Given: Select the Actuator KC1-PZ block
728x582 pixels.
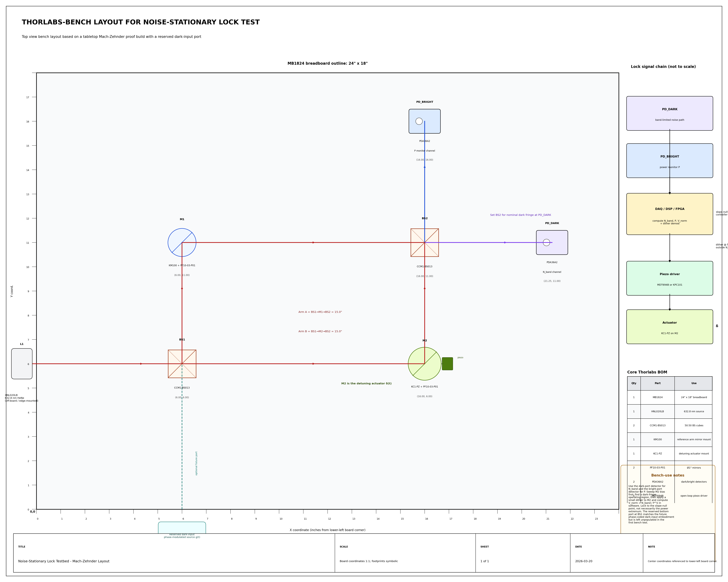Looking at the screenshot, I should [670, 327].
